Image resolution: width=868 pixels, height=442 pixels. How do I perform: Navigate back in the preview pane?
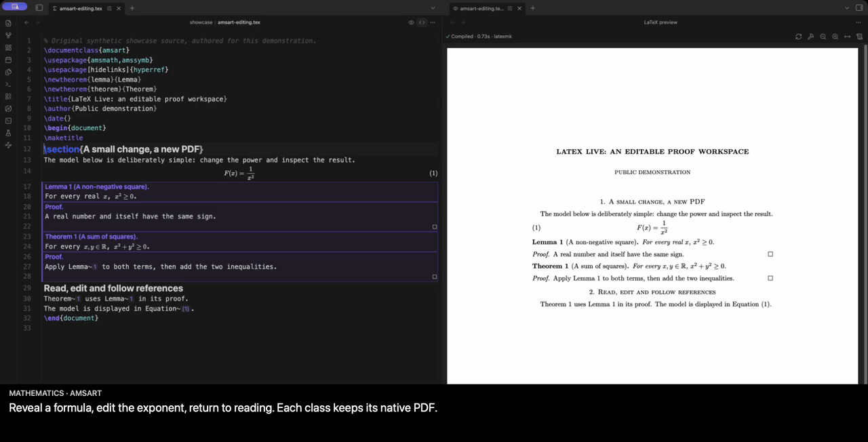pyautogui.click(x=452, y=22)
